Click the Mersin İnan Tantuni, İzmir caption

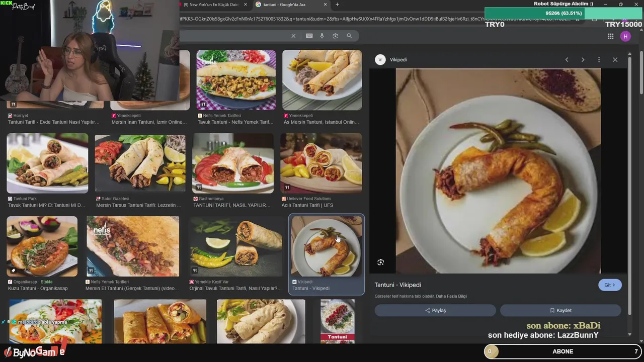pyautogui.click(x=149, y=122)
